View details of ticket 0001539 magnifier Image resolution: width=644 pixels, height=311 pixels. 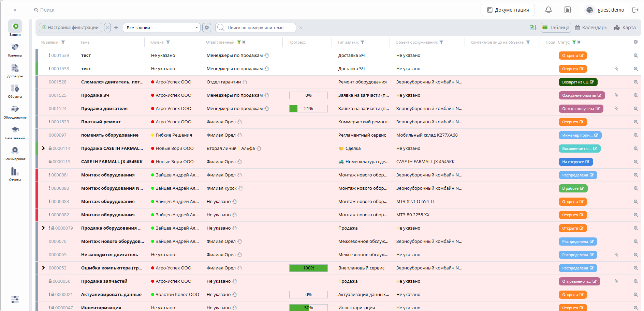pos(636,56)
